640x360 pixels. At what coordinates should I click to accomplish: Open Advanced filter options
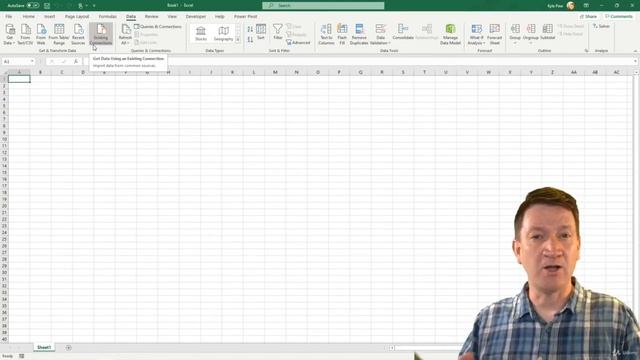point(298,42)
